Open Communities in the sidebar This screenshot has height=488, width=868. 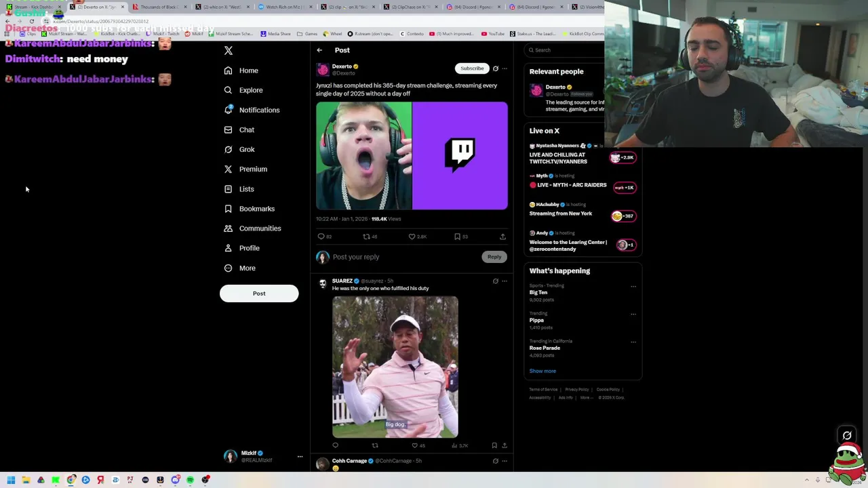[x=252, y=228]
